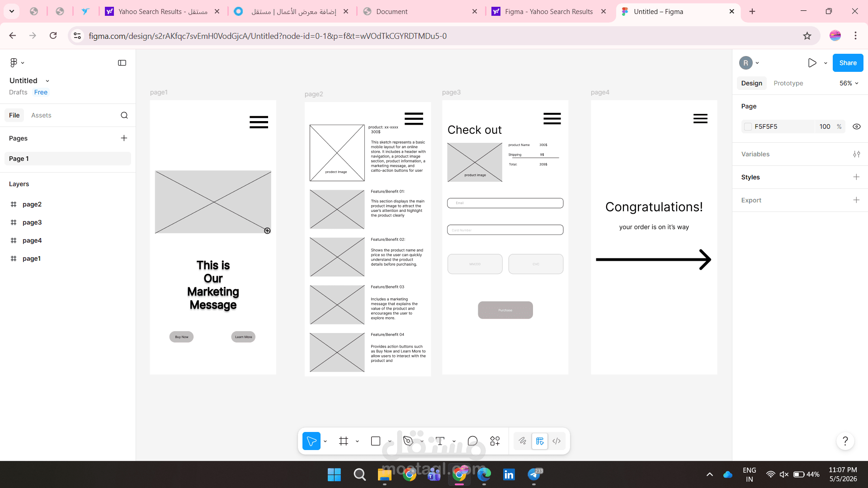Switch to Figma - Yahoo Search Results tab
The width and height of the screenshot is (868, 488).
(x=549, y=11)
